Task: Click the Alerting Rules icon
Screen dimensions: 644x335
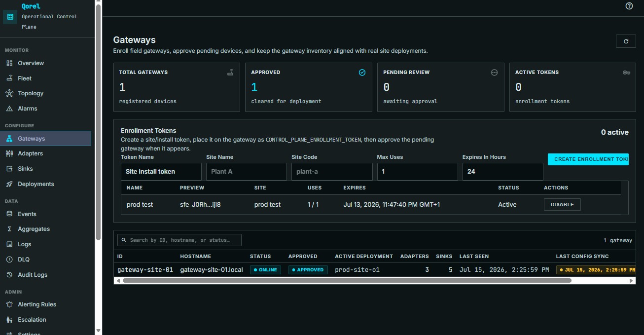Action: 9,304
